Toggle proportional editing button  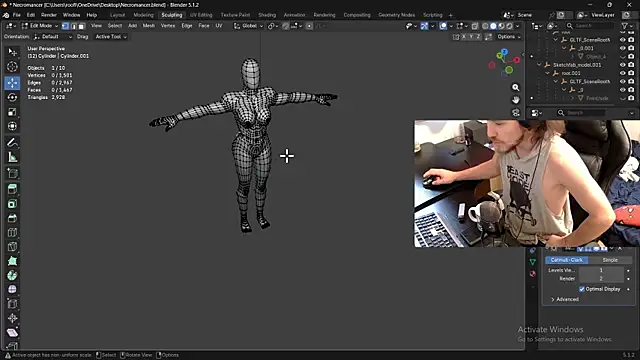pyautogui.click(x=309, y=26)
